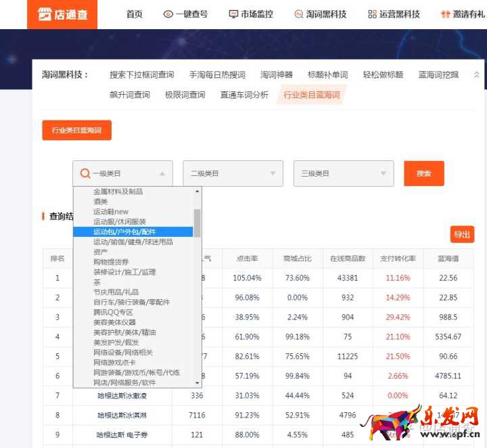Click the search icon beside 淘词黑科技

(298, 14)
